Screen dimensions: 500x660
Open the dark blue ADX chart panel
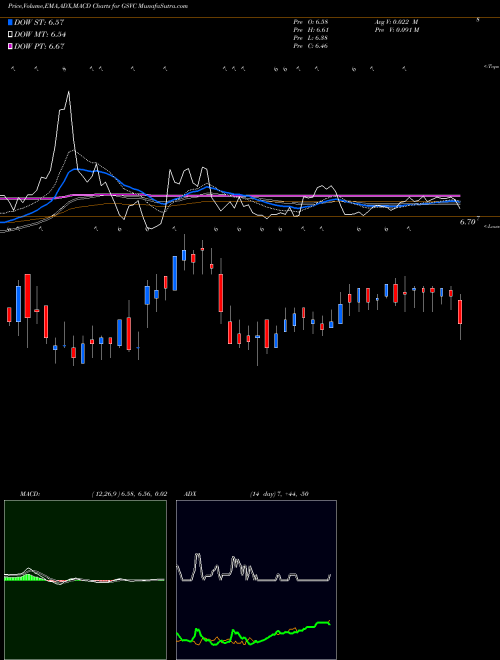(256, 580)
